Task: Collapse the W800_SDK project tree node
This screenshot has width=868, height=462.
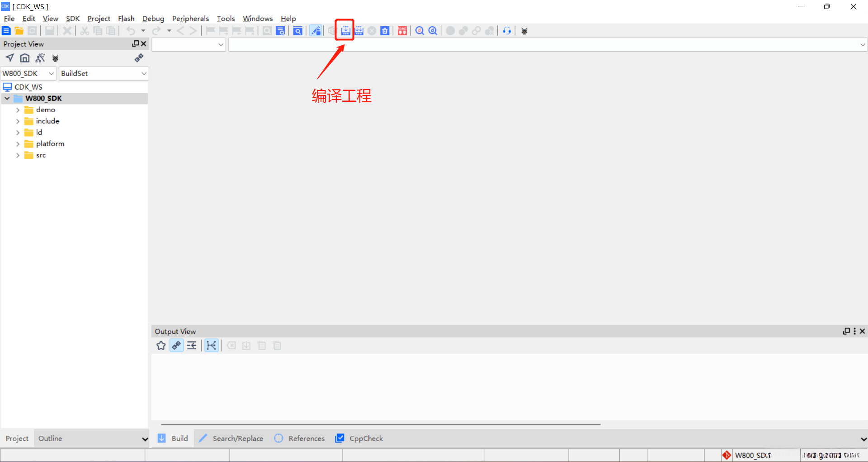Action: [x=7, y=98]
